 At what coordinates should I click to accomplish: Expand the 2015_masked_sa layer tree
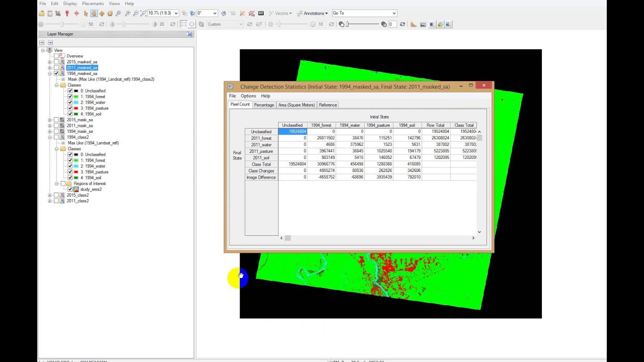click(50, 62)
